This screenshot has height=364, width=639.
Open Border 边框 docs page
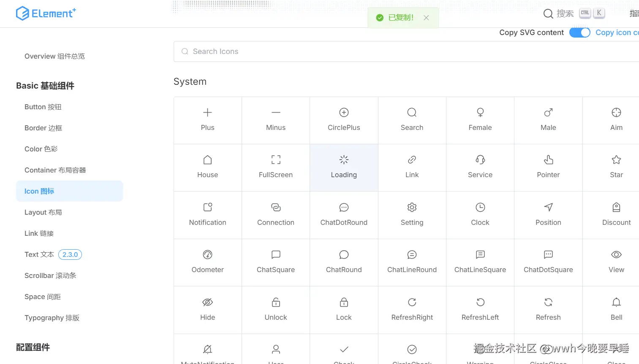click(43, 128)
